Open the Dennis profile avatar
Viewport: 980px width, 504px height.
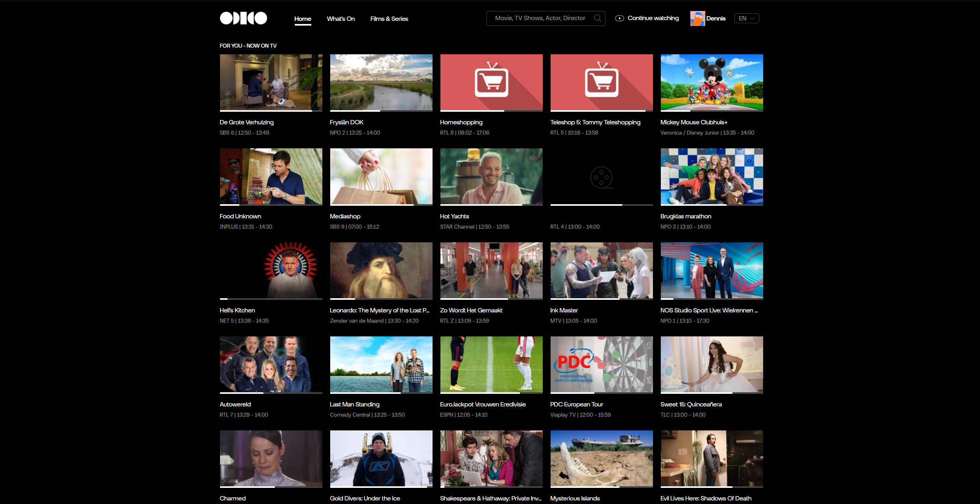pyautogui.click(x=697, y=18)
